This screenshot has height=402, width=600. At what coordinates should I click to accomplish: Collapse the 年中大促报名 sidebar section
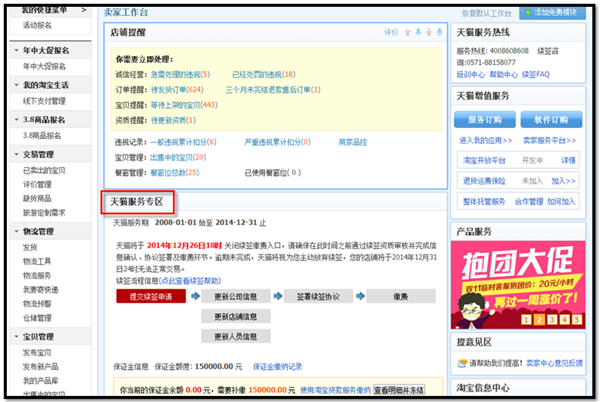click(16, 50)
